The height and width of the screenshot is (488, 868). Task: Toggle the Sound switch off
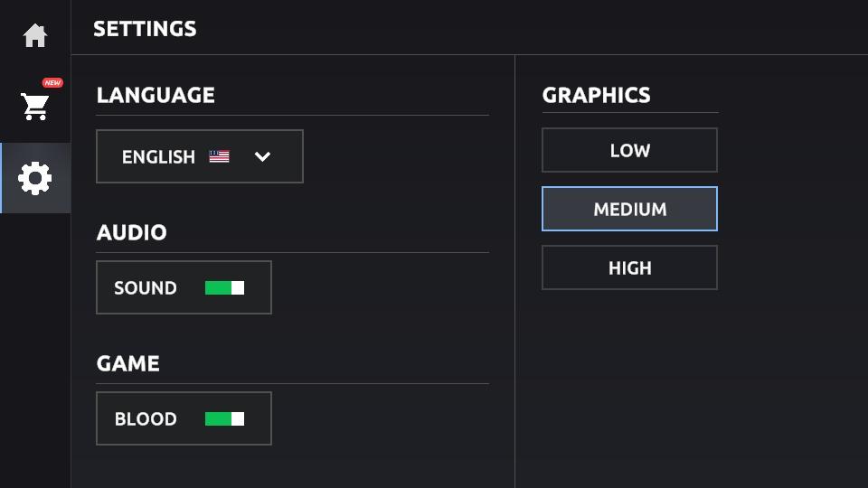point(224,288)
